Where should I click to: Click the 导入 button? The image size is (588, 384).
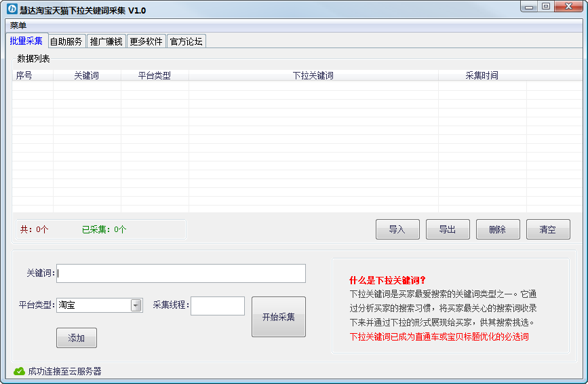click(x=397, y=229)
